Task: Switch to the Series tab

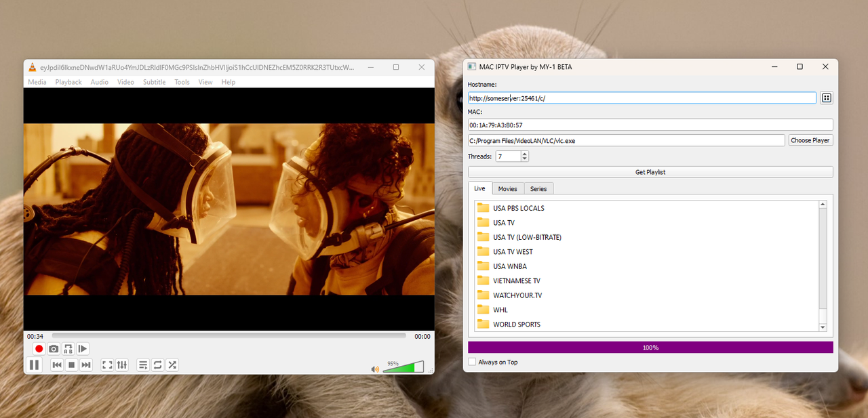Action: [538, 189]
